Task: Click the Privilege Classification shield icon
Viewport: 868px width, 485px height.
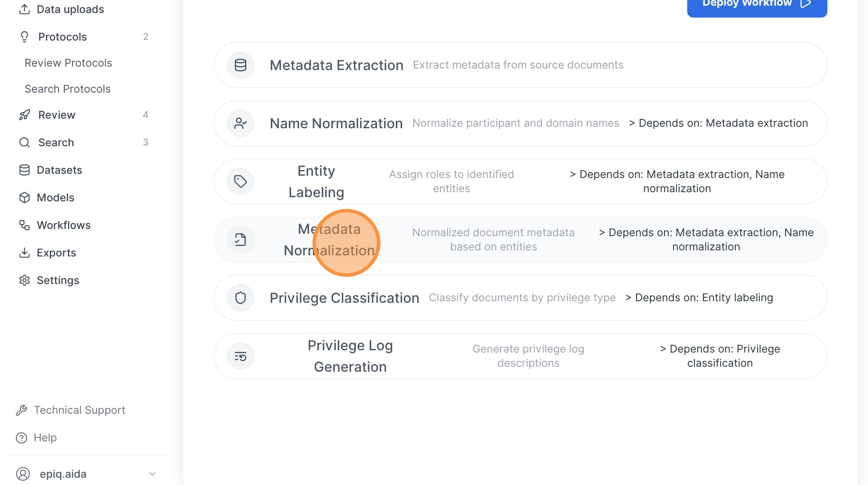Action: tap(241, 298)
